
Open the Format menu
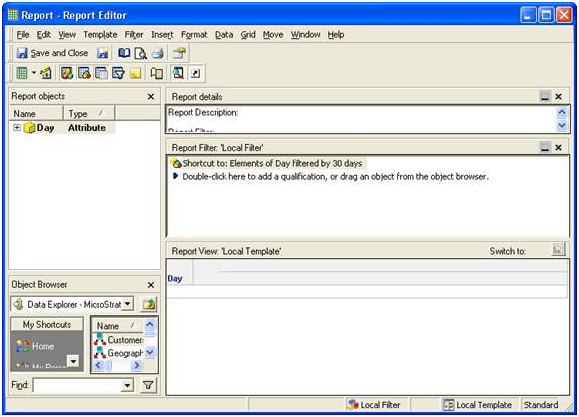[x=194, y=35]
